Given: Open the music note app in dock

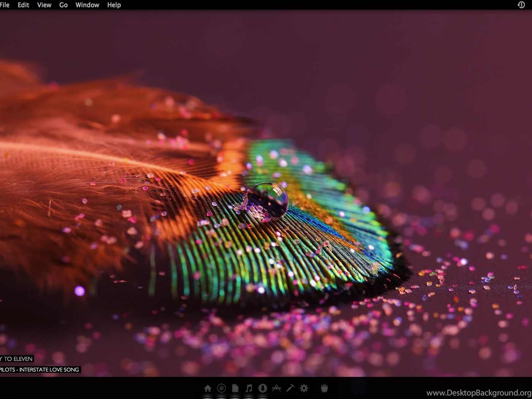Looking at the screenshot, I should (249, 388).
